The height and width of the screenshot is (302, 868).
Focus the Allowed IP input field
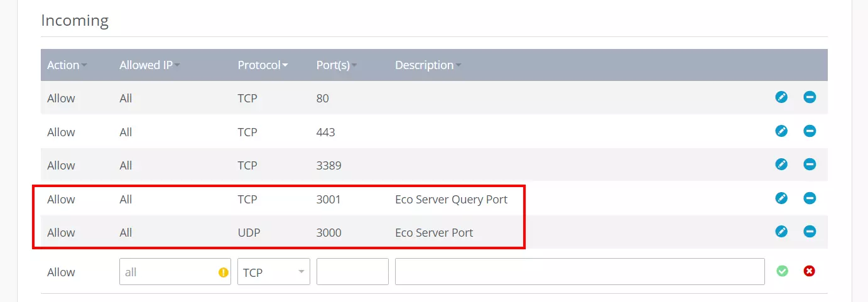175,272
